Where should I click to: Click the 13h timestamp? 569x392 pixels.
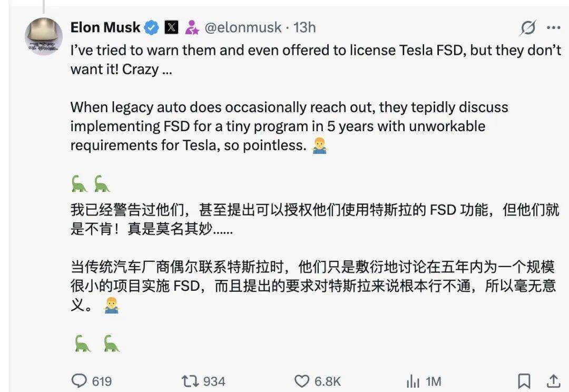tap(305, 27)
